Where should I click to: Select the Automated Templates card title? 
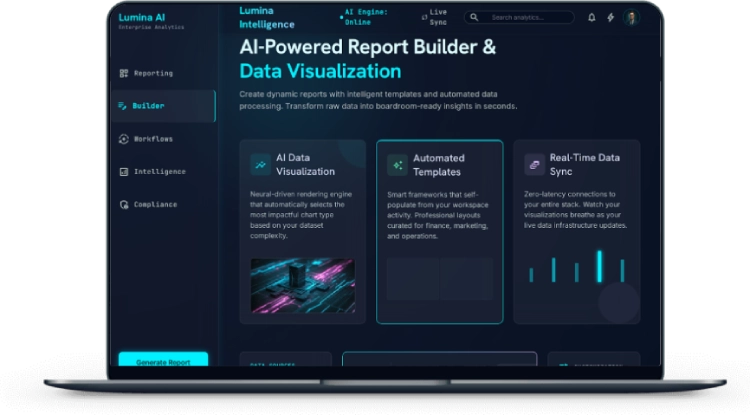coord(439,165)
